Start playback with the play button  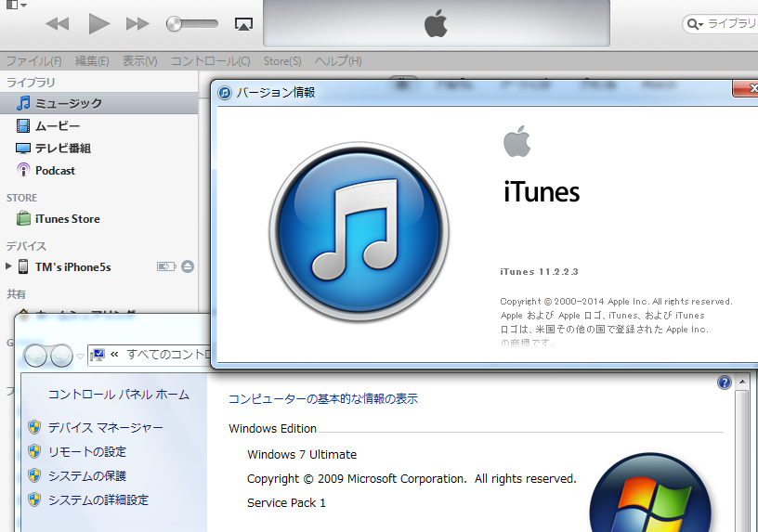pos(99,24)
